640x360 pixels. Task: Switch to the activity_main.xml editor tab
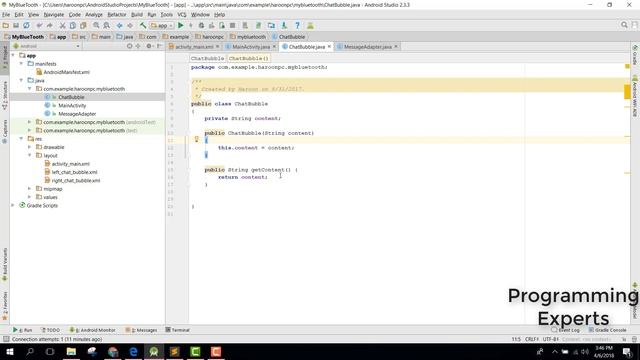(193, 47)
